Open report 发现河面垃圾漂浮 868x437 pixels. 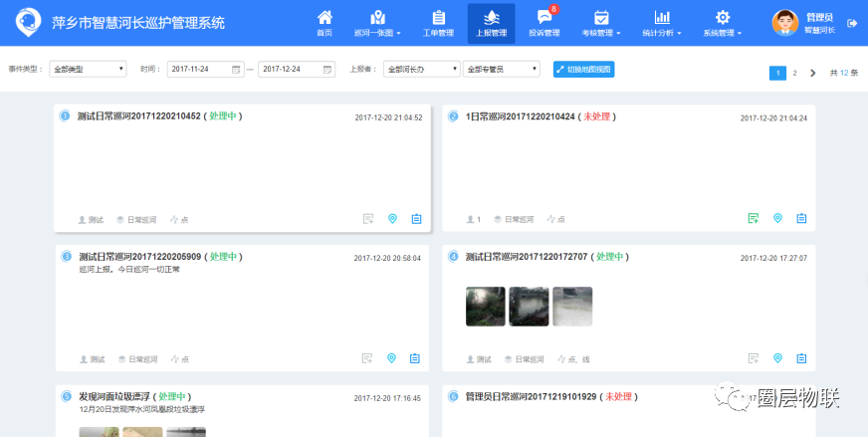(114, 396)
